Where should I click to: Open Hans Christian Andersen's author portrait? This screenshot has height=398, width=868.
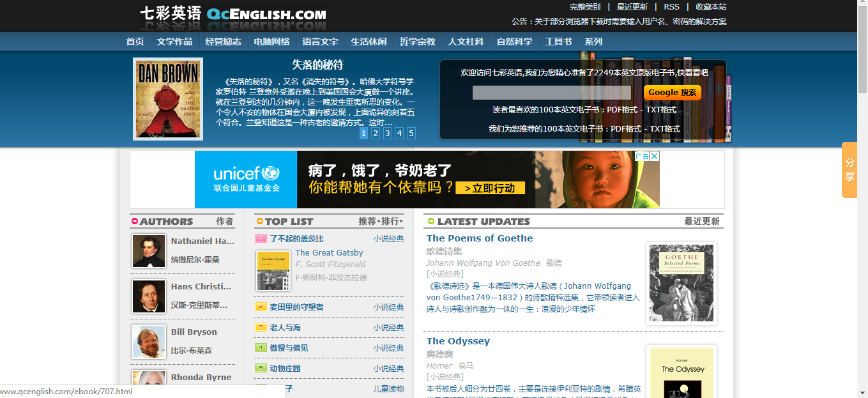coord(149,296)
